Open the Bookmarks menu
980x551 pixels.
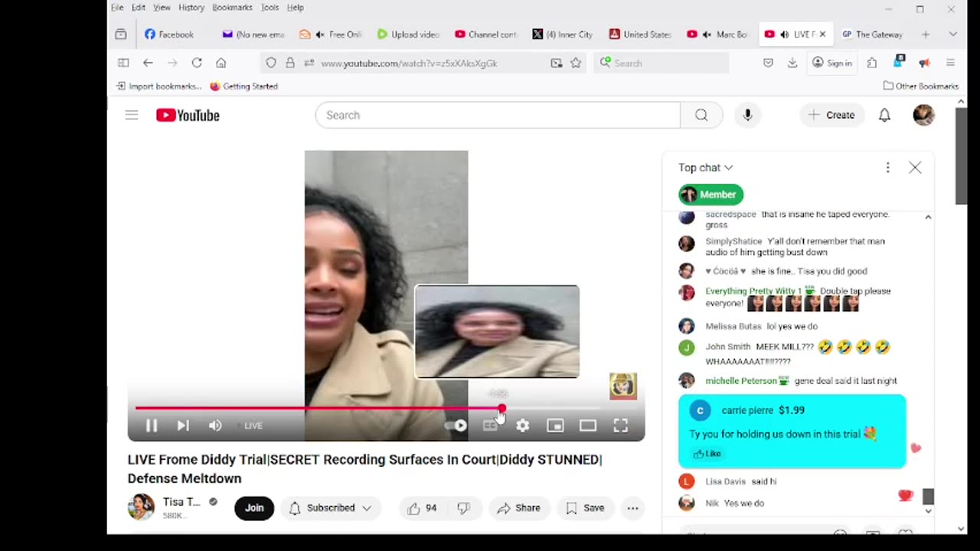[232, 8]
